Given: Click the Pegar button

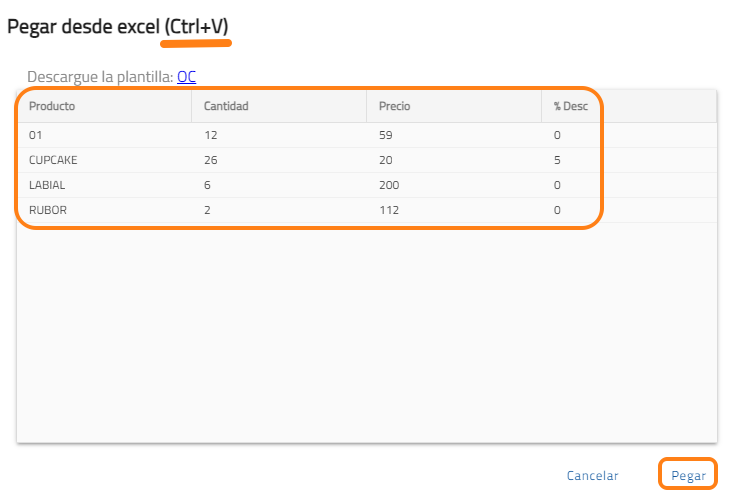Looking at the screenshot, I should (x=688, y=476).
